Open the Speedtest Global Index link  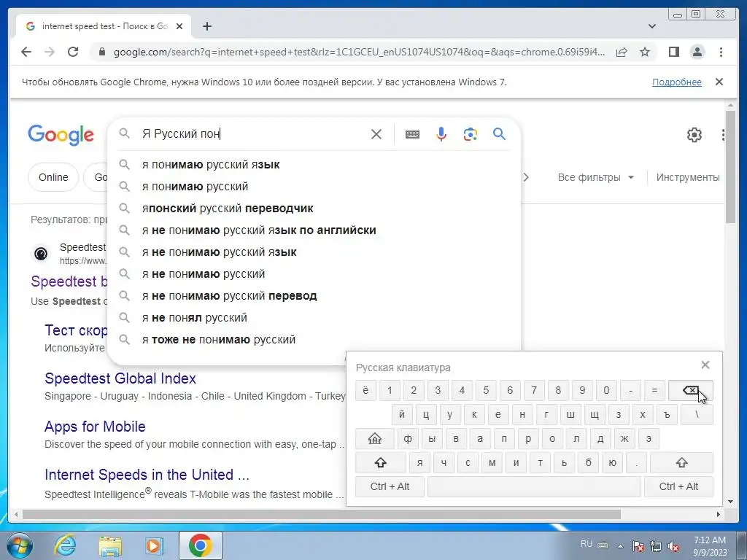[120, 378]
